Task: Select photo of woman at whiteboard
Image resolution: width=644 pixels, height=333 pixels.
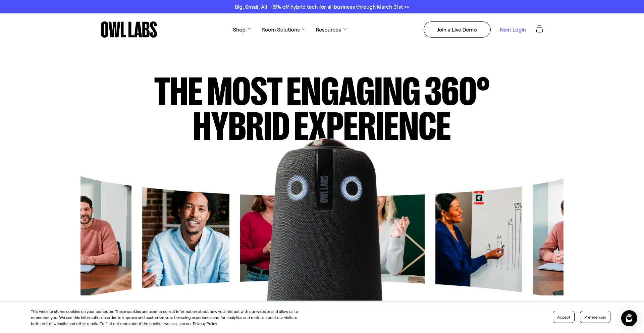Action: [x=479, y=239]
